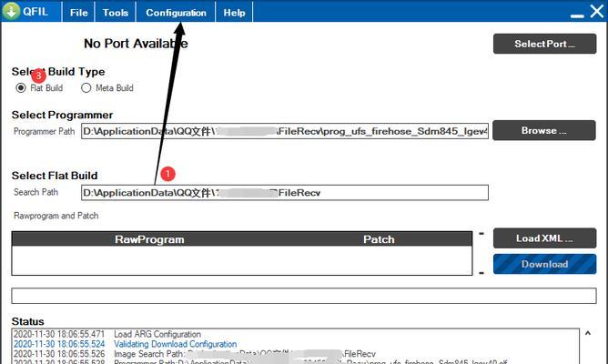The width and height of the screenshot is (608, 364).
Task: Open the Configuration menu
Action: pyautogui.click(x=176, y=13)
